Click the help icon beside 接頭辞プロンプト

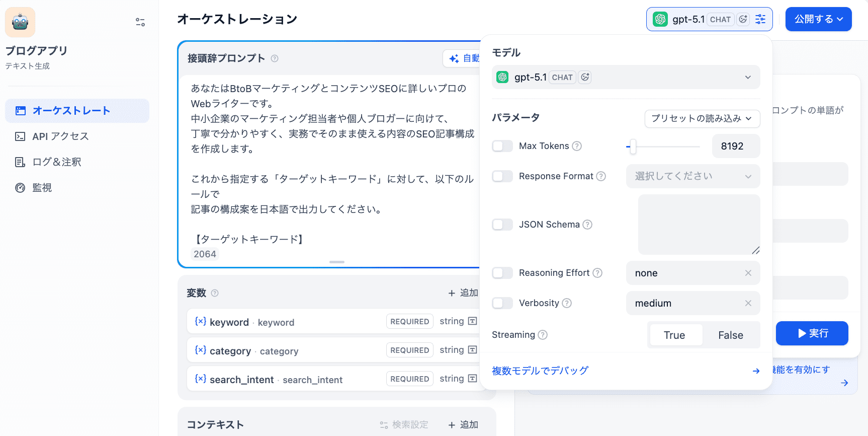(x=275, y=58)
